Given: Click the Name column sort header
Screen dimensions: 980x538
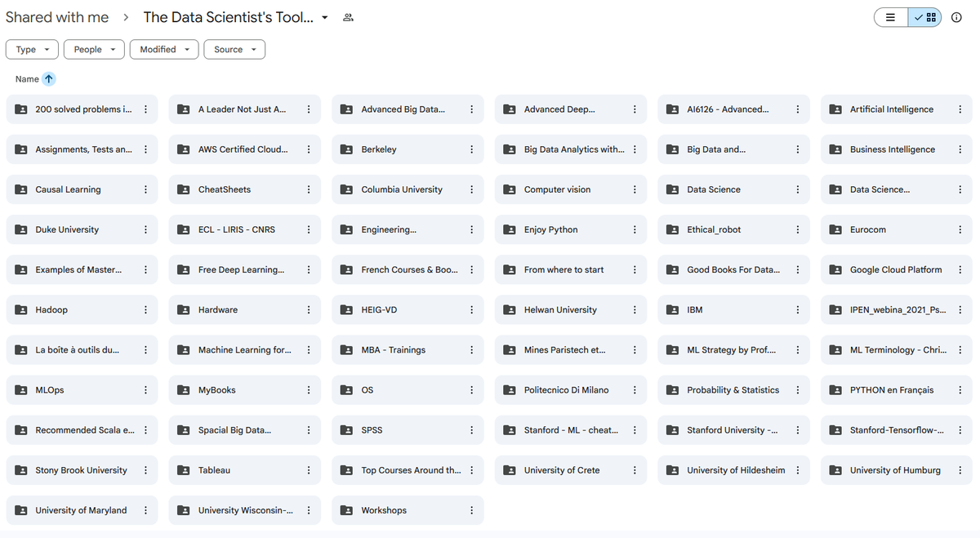Looking at the screenshot, I should 27,79.
